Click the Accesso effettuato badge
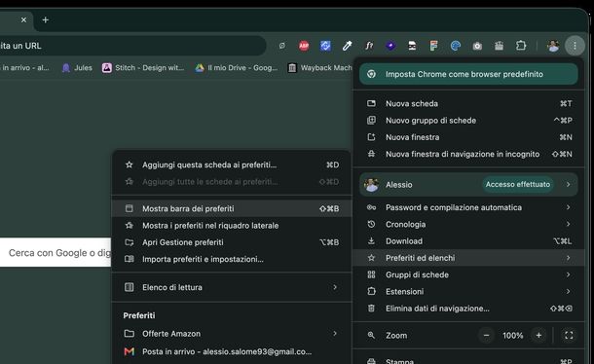 click(x=517, y=185)
